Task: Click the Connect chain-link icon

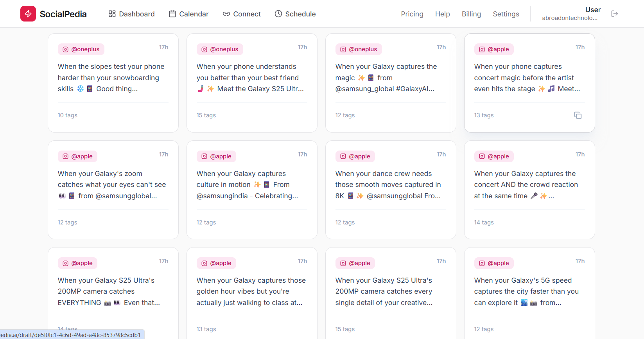Action: [x=226, y=14]
